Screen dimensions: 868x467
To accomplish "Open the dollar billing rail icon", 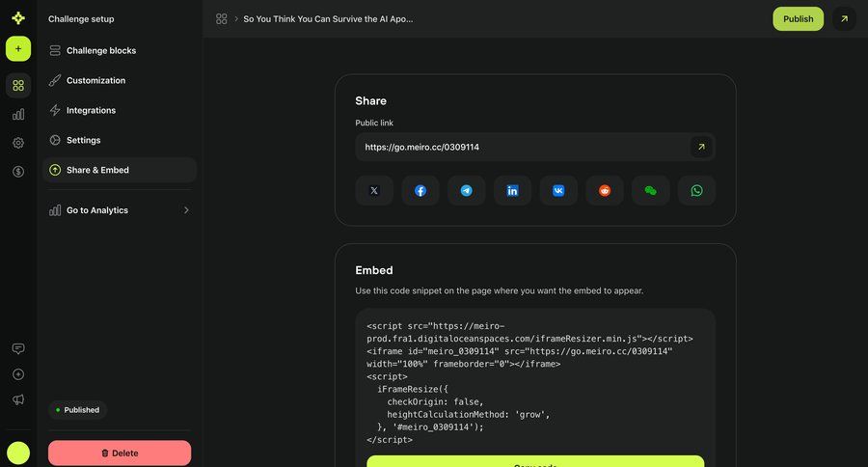I will (18, 172).
